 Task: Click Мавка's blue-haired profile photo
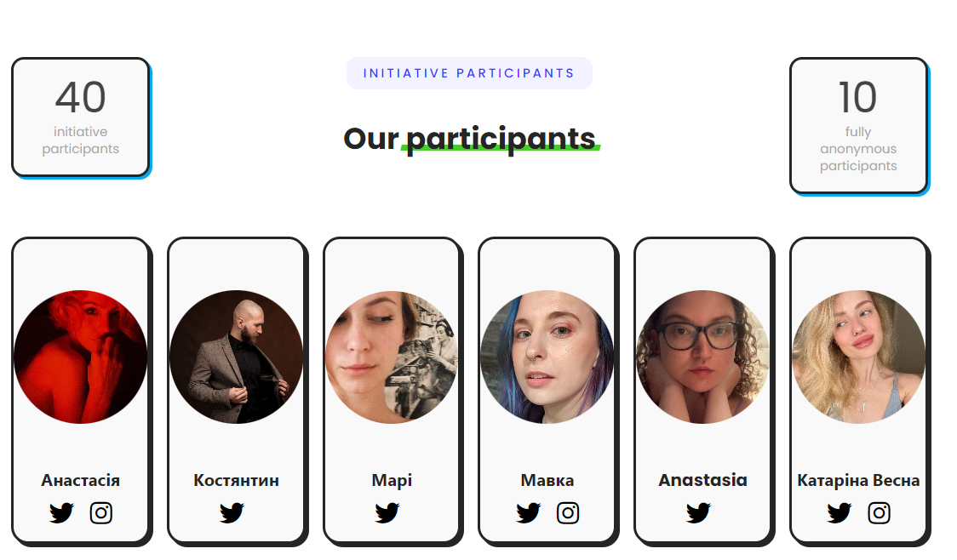click(x=547, y=357)
